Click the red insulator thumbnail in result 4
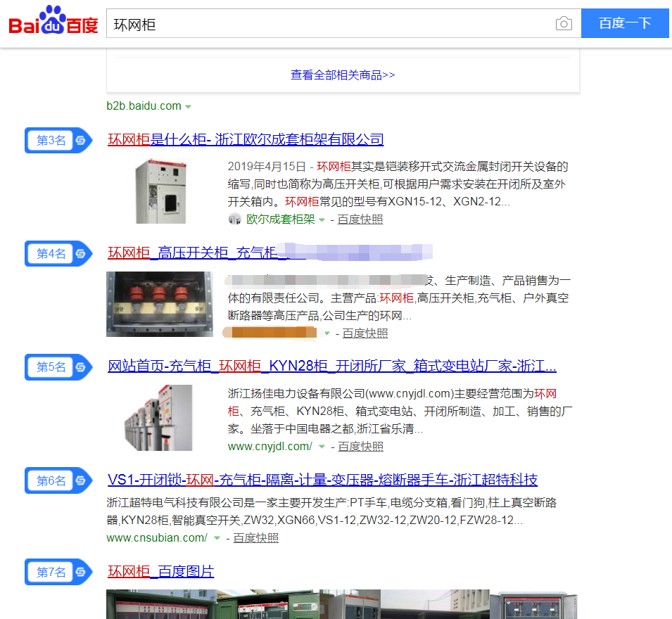The width and height of the screenshot is (672, 619). click(x=160, y=304)
